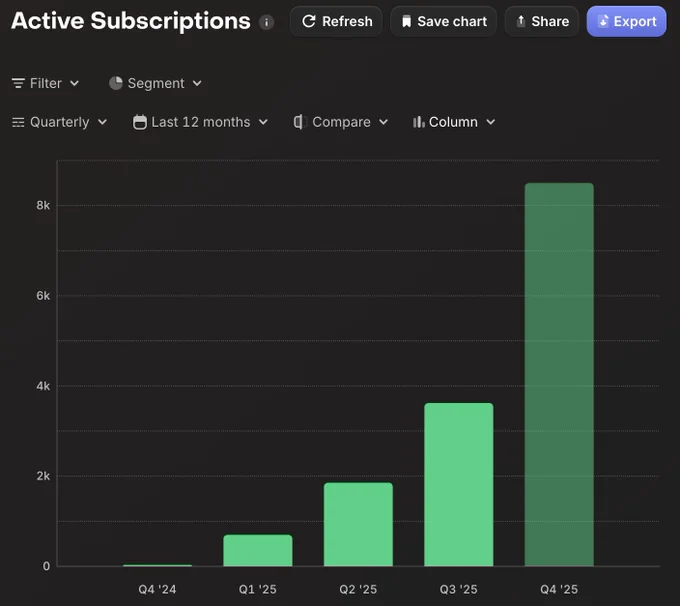Viewport: 680px width, 606px height.
Task: Click the Q1 '25 axis label
Action: click(x=258, y=589)
